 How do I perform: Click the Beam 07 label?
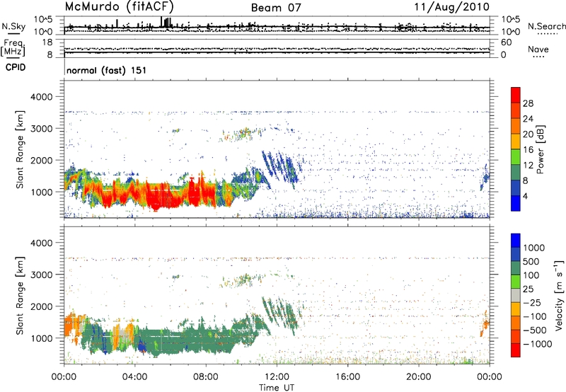click(276, 8)
